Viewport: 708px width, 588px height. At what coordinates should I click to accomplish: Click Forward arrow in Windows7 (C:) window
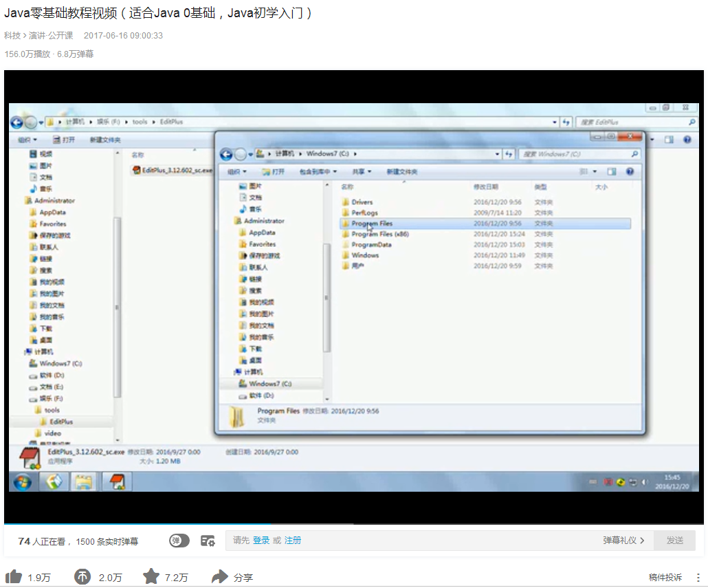point(241,155)
